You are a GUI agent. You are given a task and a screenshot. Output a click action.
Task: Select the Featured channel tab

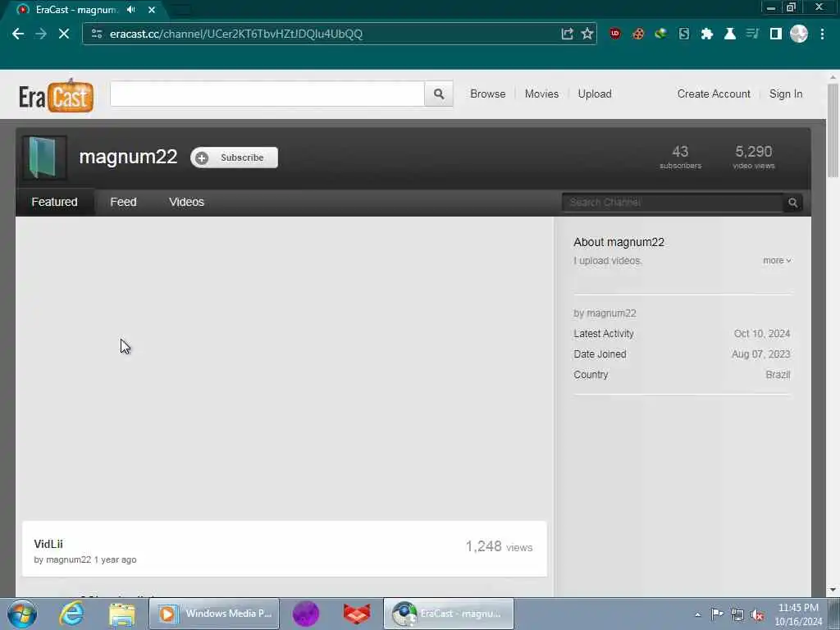(55, 202)
